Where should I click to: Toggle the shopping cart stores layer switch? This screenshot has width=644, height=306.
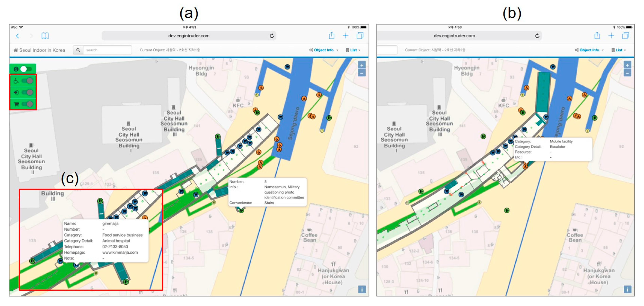point(27,104)
